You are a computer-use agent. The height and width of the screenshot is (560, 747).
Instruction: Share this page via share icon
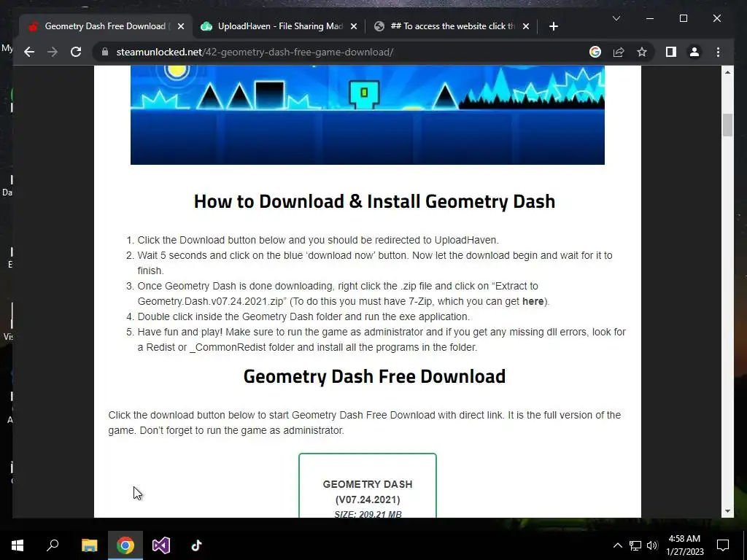click(x=619, y=52)
